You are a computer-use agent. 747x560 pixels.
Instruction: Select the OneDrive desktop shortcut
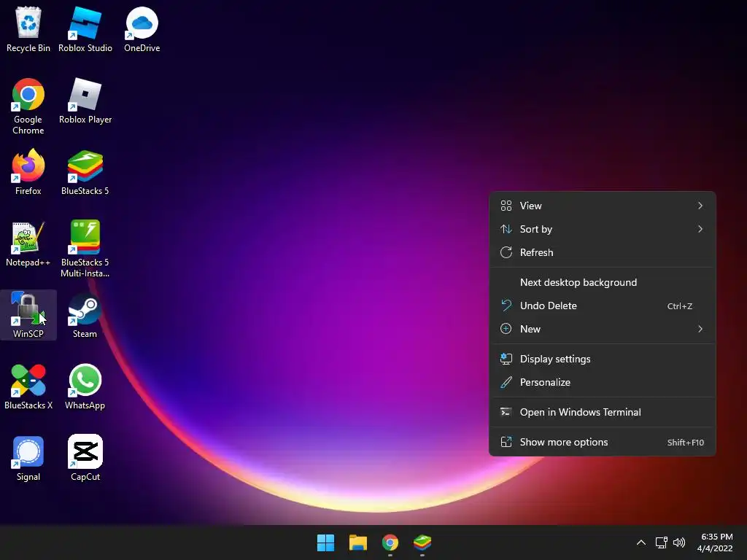(x=142, y=29)
